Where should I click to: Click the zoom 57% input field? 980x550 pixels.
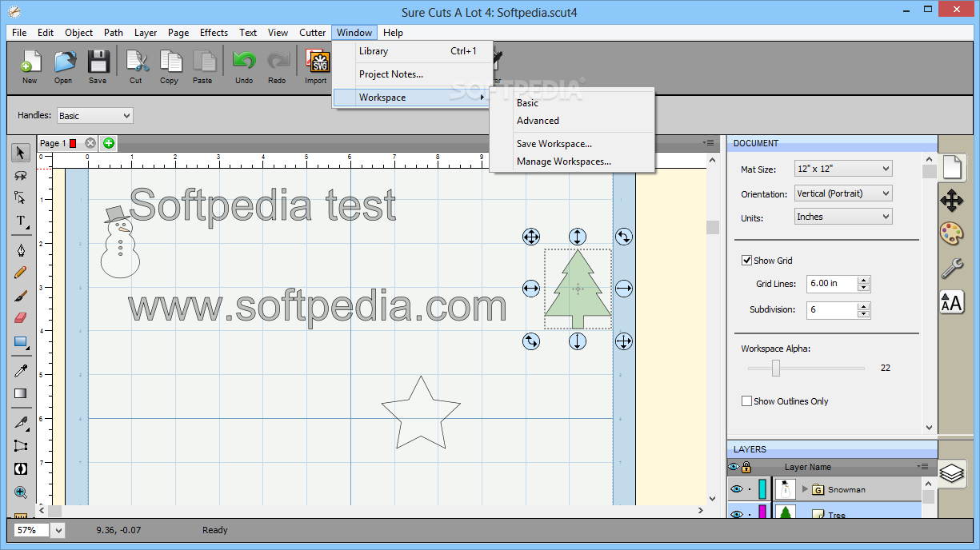32,530
